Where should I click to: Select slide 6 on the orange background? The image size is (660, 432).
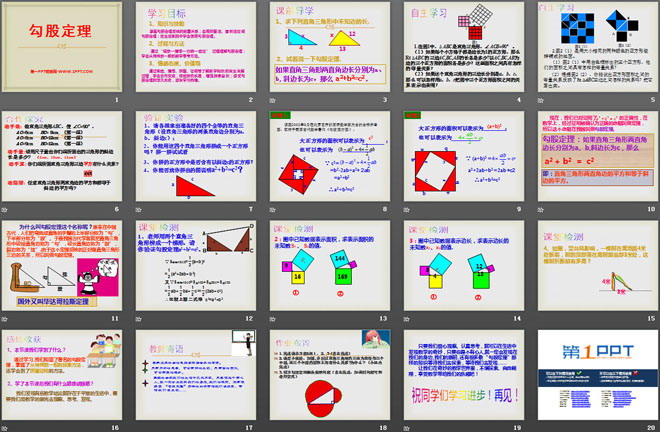62,155
